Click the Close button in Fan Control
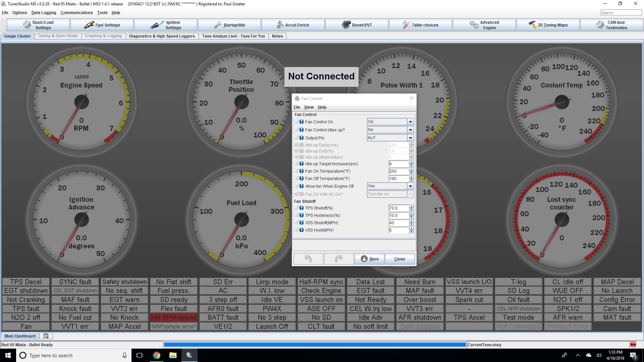This screenshot has width=644, height=362. (x=399, y=259)
